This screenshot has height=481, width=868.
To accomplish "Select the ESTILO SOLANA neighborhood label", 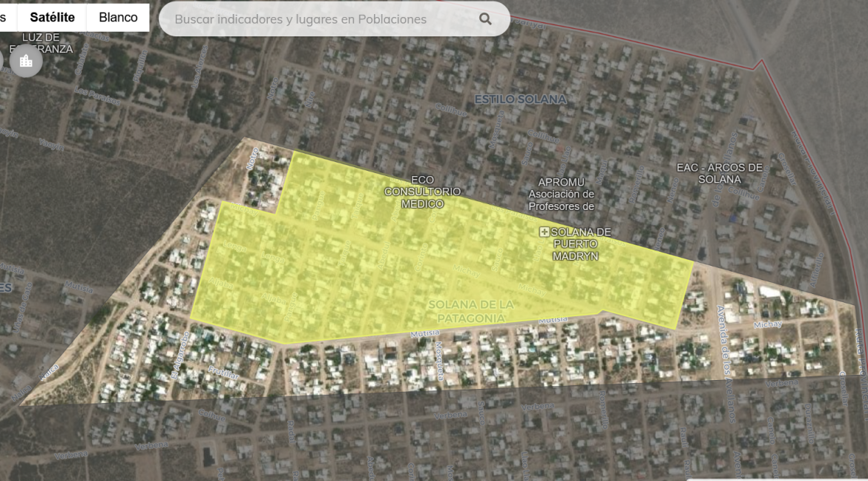I will point(520,99).
